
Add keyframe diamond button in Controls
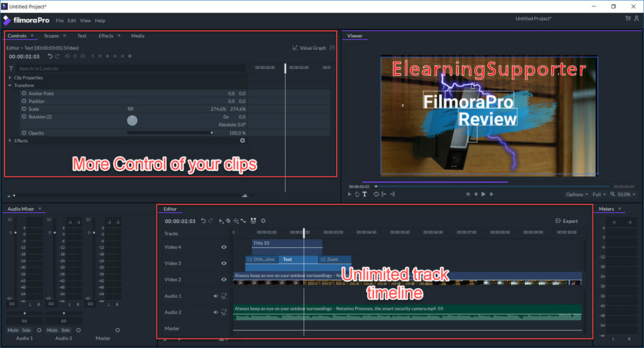coord(75,56)
